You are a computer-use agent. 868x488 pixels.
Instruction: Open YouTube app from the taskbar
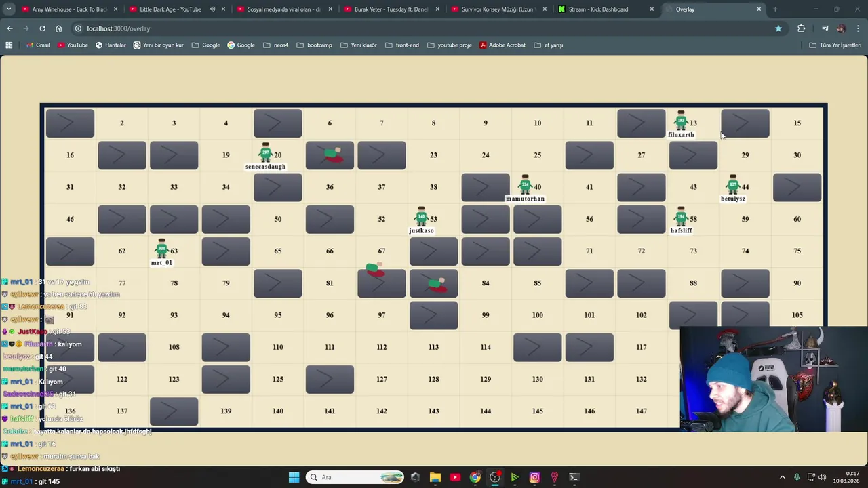point(455,477)
